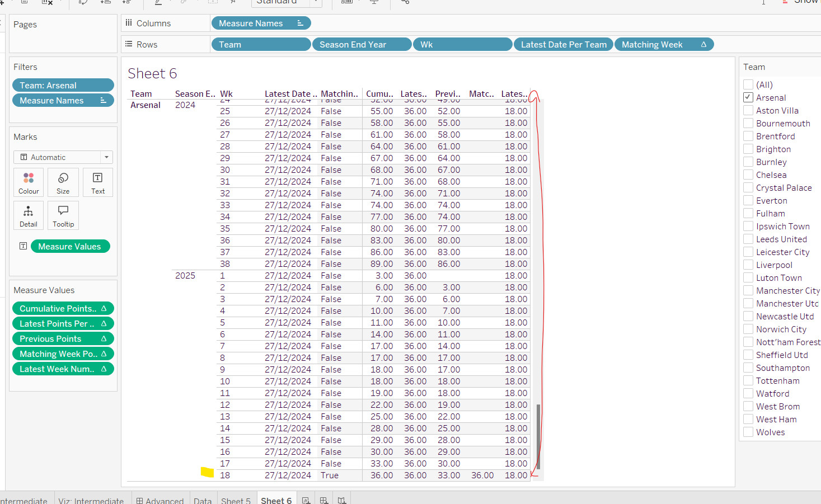Click the Cumu.. column header
Image resolution: width=821 pixels, height=504 pixels.
379,93
